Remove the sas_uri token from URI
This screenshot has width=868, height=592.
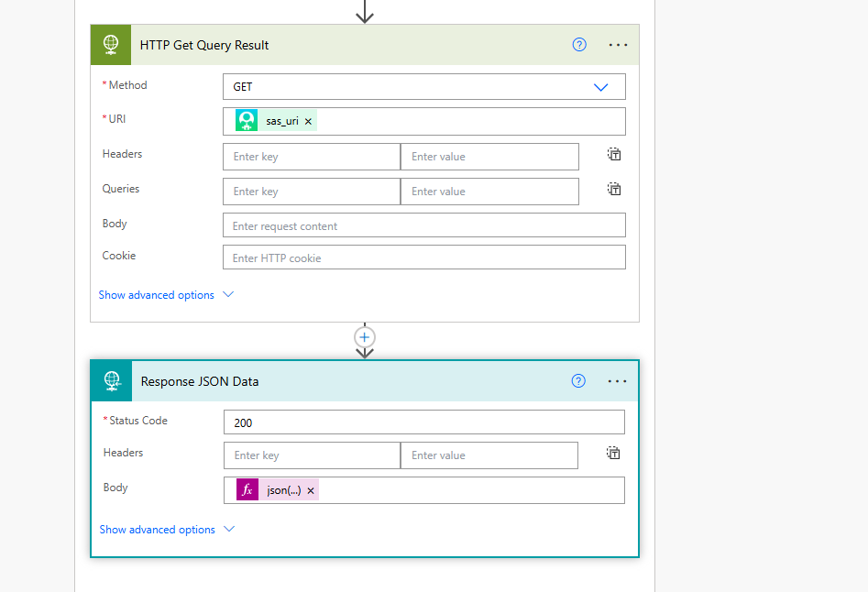(308, 121)
